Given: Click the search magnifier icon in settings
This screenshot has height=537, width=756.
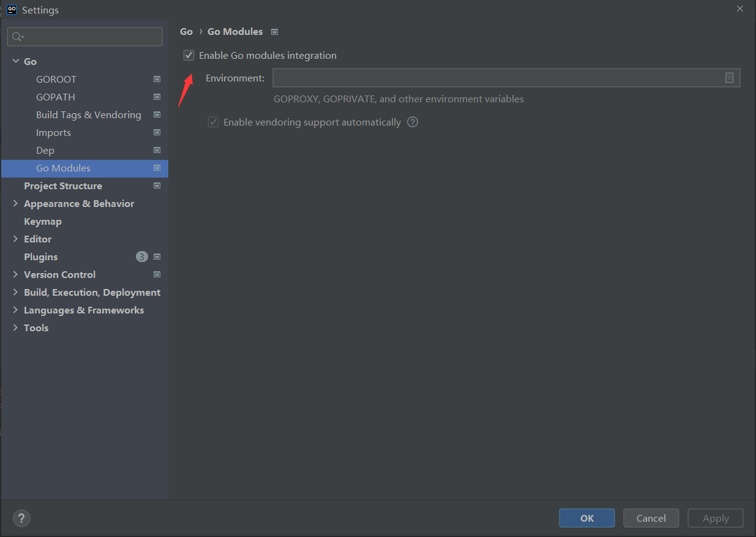Looking at the screenshot, I should click(18, 37).
